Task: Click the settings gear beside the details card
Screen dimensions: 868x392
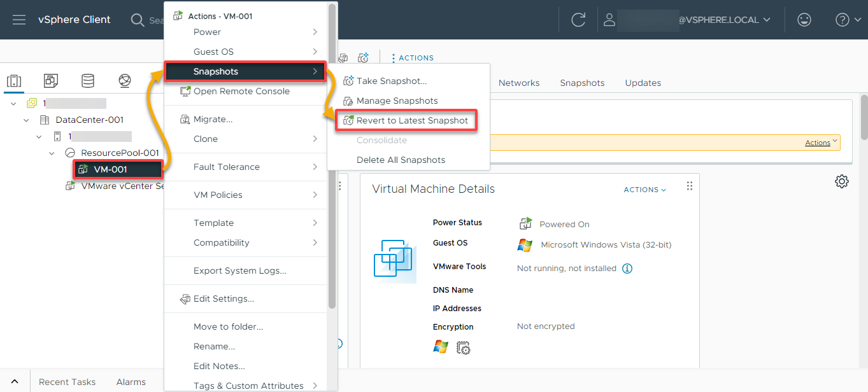Action: coord(842,181)
